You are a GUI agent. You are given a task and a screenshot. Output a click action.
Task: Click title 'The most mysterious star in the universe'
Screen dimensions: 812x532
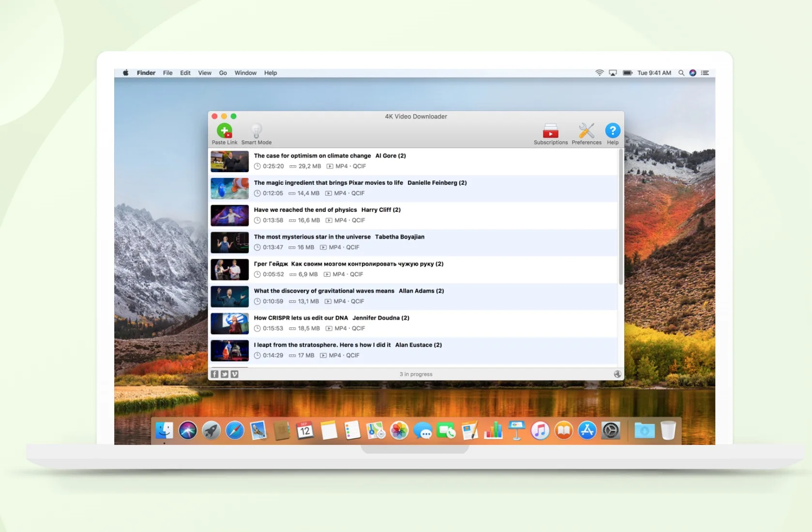click(x=312, y=237)
